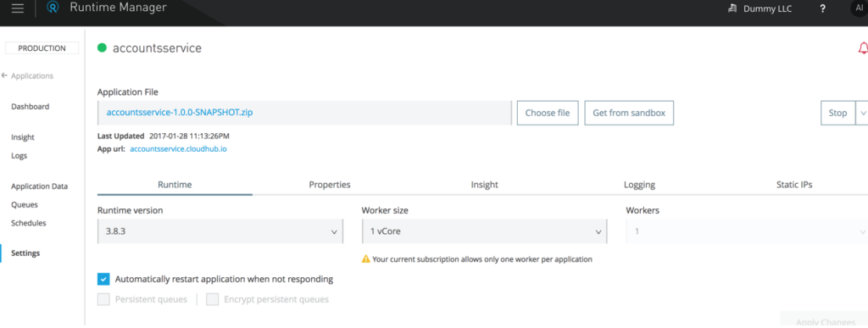
Task: Open the user avatar menu
Action: 860,8
